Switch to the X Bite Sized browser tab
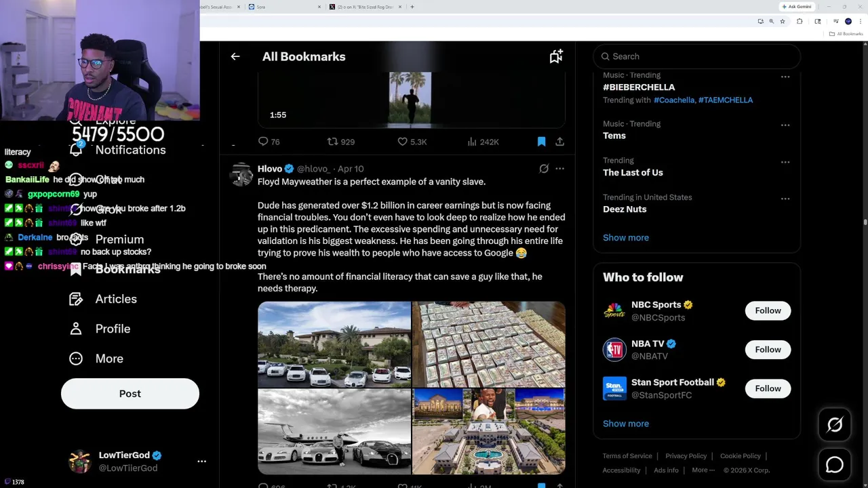The height and width of the screenshot is (488, 868). coord(366,7)
